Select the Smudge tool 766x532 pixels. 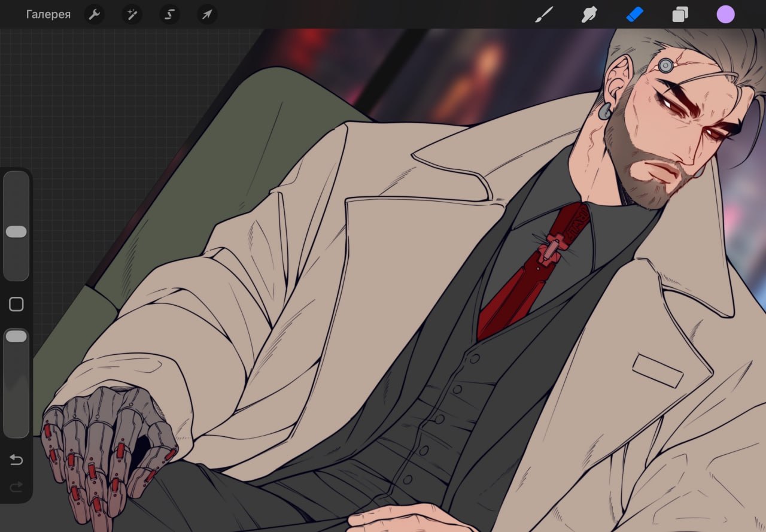[589, 14]
